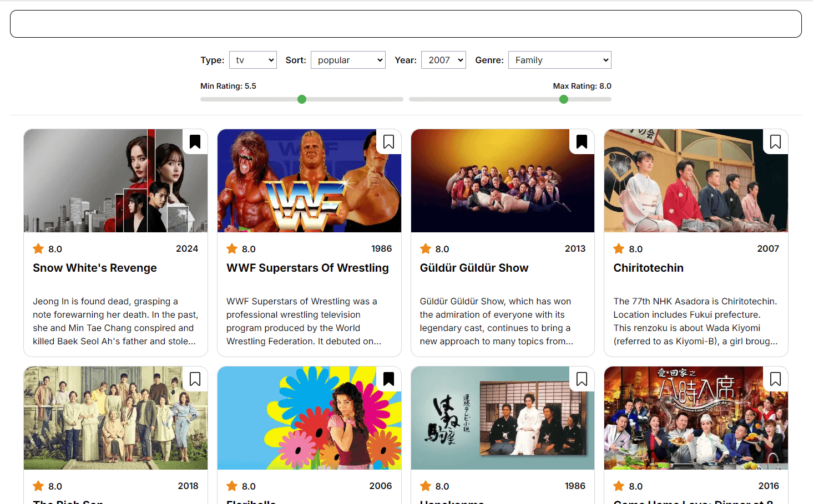Image resolution: width=829 pixels, height=504 pixels.
Task: Open WWF Superstars Of Wrestling poster image
Action: (x=309, y=181)
